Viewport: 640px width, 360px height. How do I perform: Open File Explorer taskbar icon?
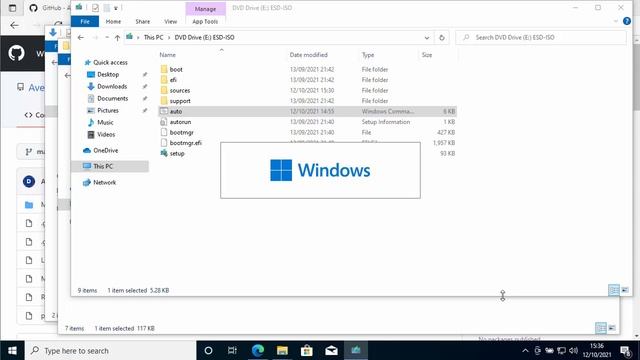click(282, 351)
